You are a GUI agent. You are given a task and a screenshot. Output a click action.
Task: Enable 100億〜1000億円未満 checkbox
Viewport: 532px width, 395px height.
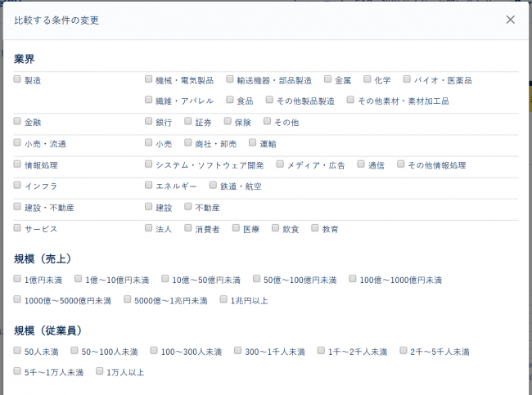click(x=353, y=279)
